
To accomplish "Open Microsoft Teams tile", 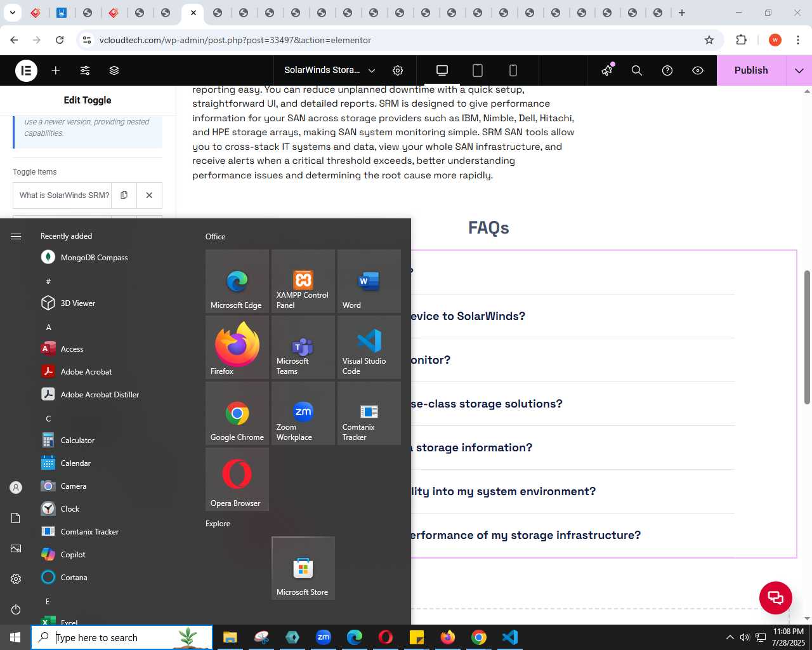I will point(303,347).
